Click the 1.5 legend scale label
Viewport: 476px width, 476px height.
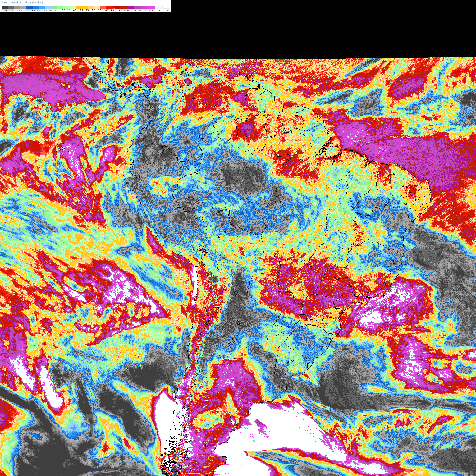click(20, 10)
